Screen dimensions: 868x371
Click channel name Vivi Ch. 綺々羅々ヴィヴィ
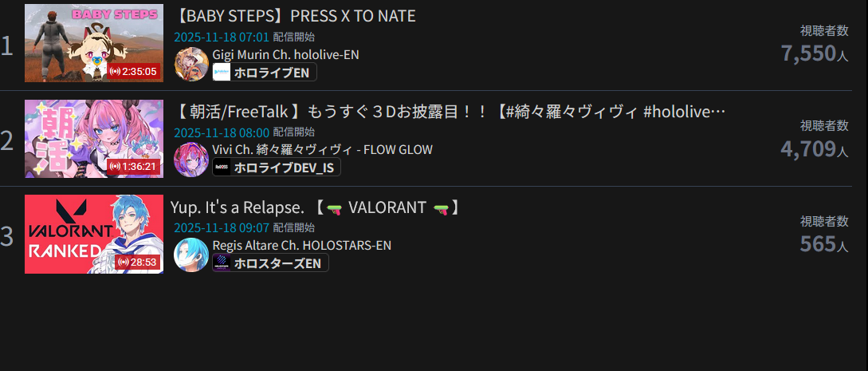tap(322, 149)
